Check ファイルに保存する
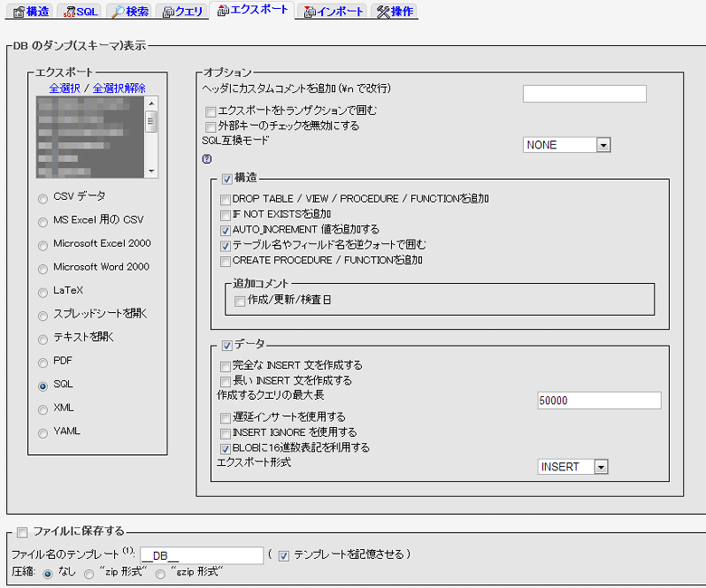 coord(22,533)
